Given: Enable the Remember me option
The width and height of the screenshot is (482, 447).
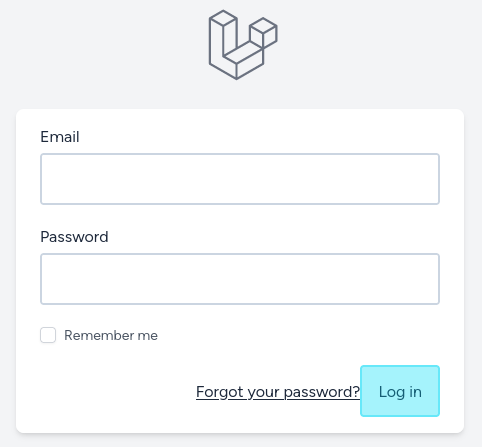Looking at the screenshot, I should point(48,335).
